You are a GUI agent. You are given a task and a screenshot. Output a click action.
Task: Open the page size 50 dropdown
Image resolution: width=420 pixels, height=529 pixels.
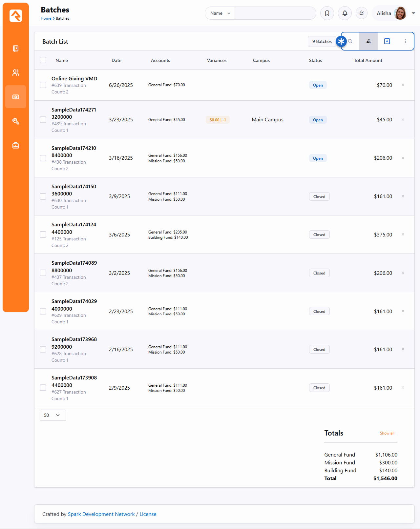point(52,415)
